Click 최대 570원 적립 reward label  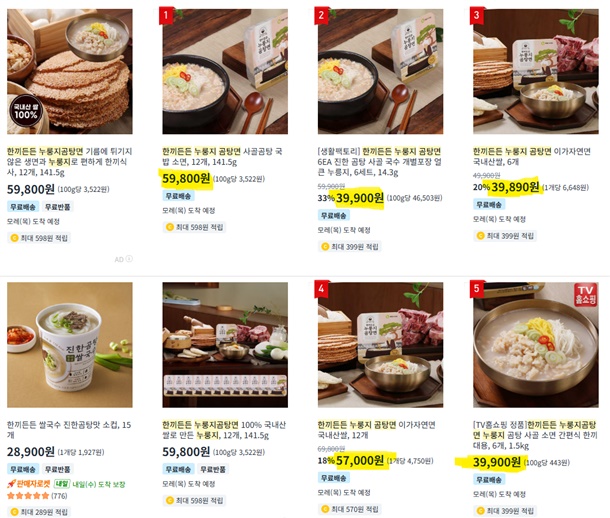(350, 509)
